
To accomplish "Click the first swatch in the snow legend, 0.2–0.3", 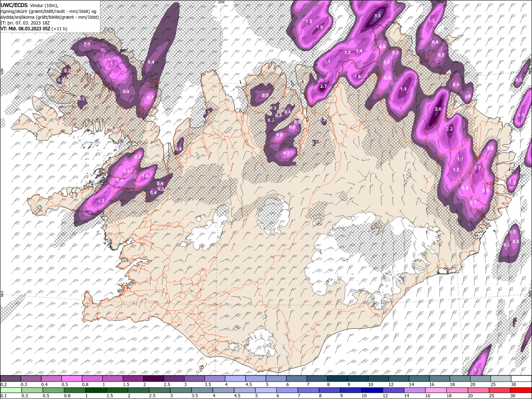I will (10, 379).
